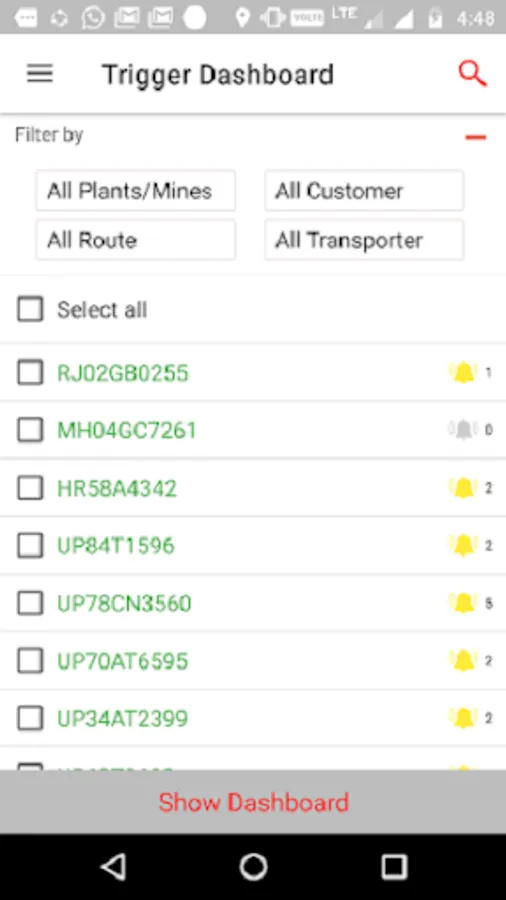Tap alert bell for RJ02GB0255
506x900 pixels.
click(463, 373)
